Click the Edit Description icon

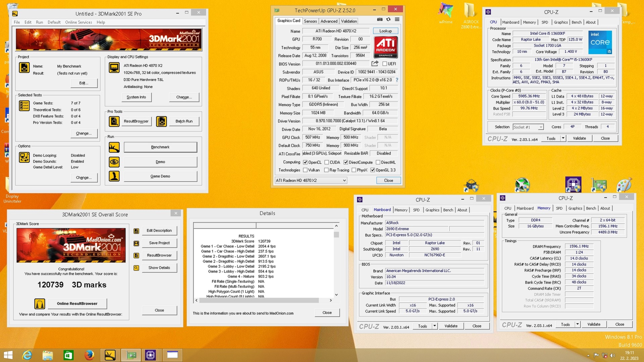[x=136, y=231]
